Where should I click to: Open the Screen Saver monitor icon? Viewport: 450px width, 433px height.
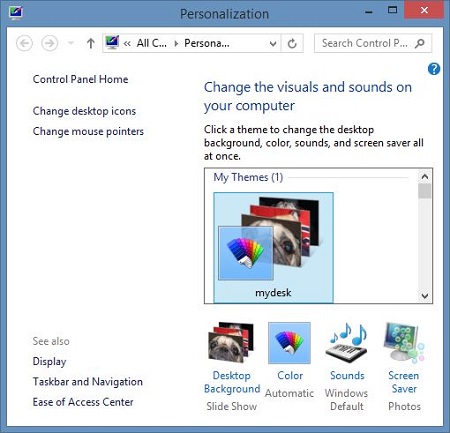404,343
